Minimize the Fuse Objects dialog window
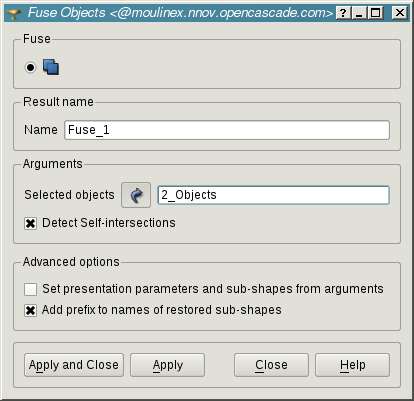Image resolution: width=414 pixels, height=401 pixels. click(x=359, y=13)
